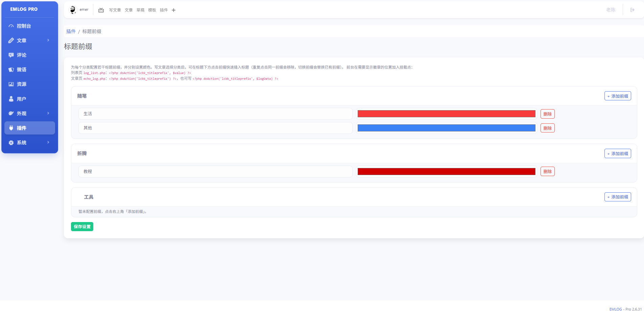644x317 pixels.
Task: Click the emer avatar image
Action: 73,10
